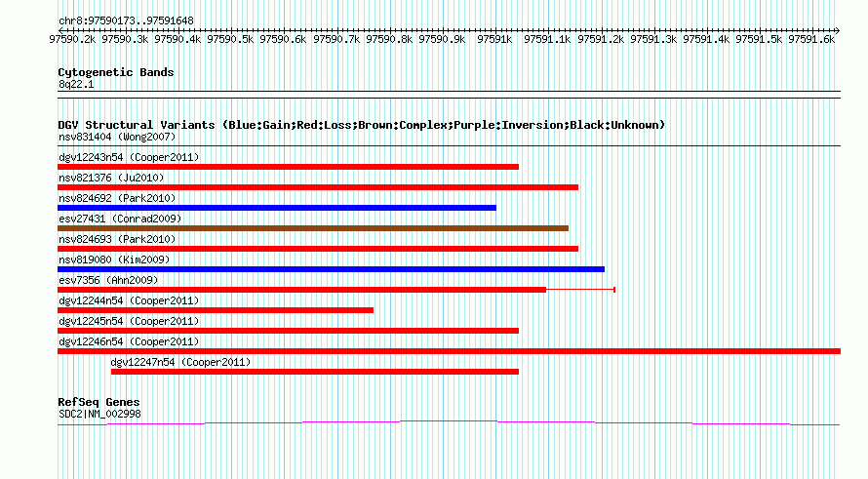Click the right arrow of the scale ruler
The height and width of the screenshot is (479, 868).
pos(837,30)
